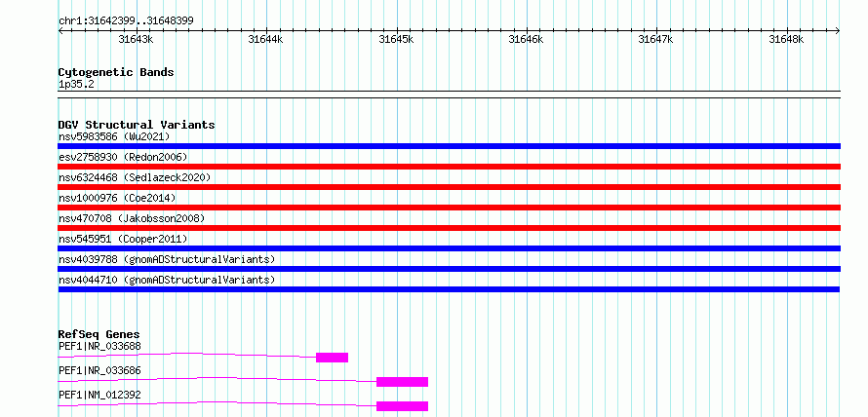Click the chr1:31642399..31648399 coordinate label
868x417 pixels.
tap(126, 21)
